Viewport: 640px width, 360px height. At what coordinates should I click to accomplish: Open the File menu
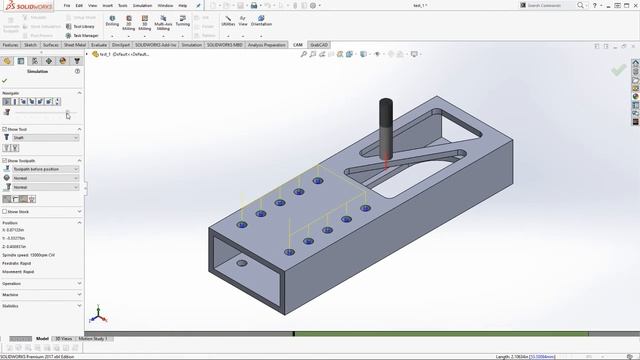67,6
